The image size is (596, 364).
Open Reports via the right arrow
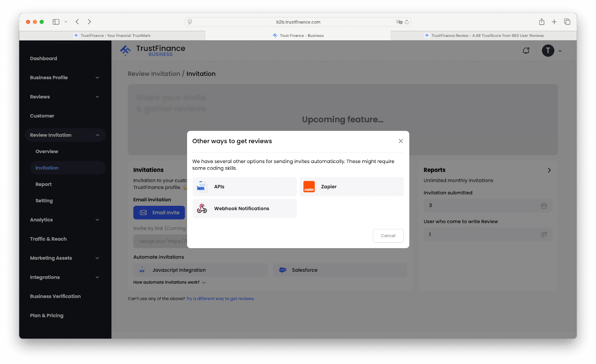(549, 170)
